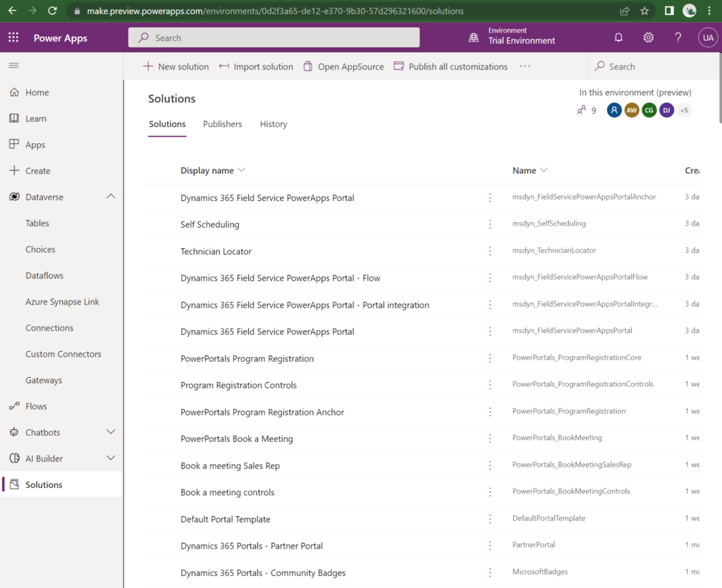Click the share page icon in address bar
This screenshot has height=588, width=722.
625,11
